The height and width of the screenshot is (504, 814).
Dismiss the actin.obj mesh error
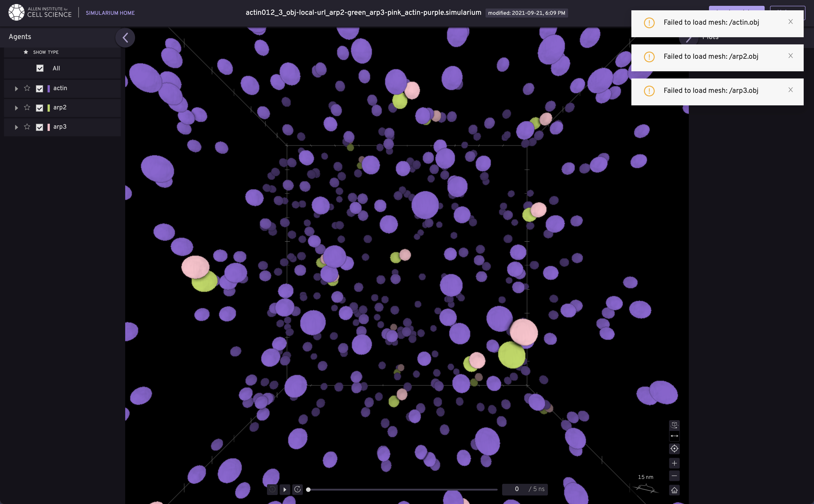click(790, 22)
